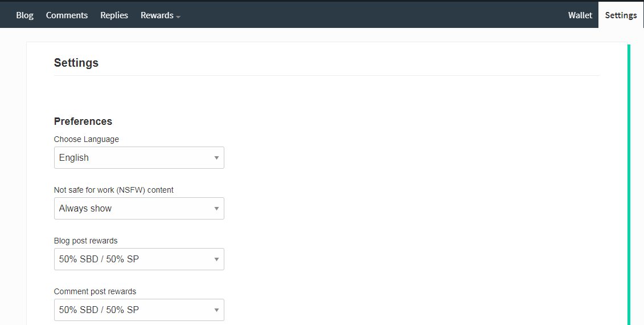
Task: Click the Preferences section heading
Action: 83,121
